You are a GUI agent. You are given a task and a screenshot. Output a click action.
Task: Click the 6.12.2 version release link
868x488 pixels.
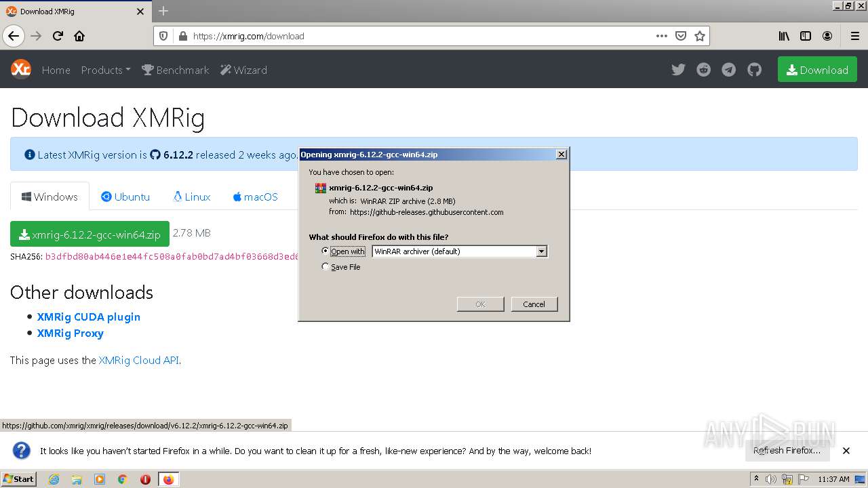(172, 155)
